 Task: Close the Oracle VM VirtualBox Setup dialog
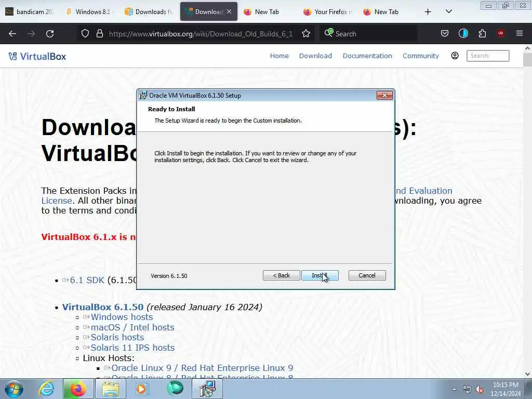coord(384,96)
